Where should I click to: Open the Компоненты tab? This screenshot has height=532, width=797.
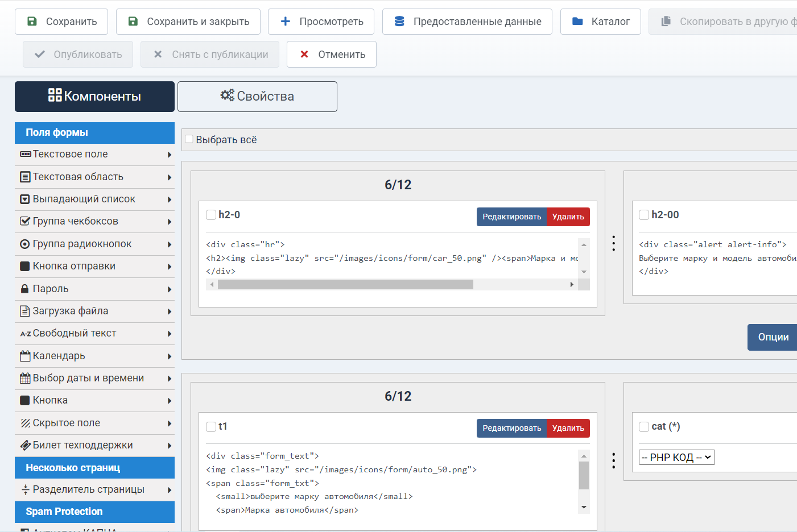(94, 97)
